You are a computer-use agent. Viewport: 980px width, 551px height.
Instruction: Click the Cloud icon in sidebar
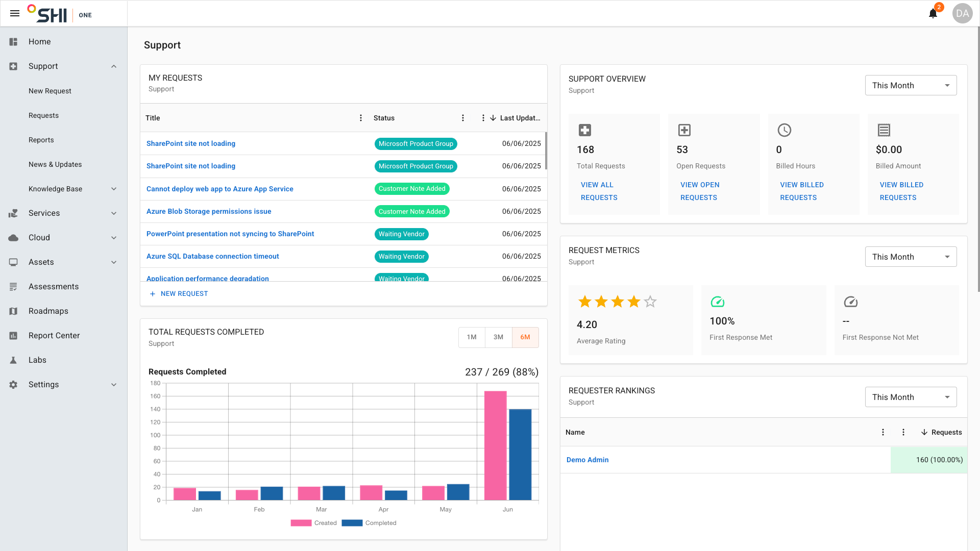coord(13,238)
